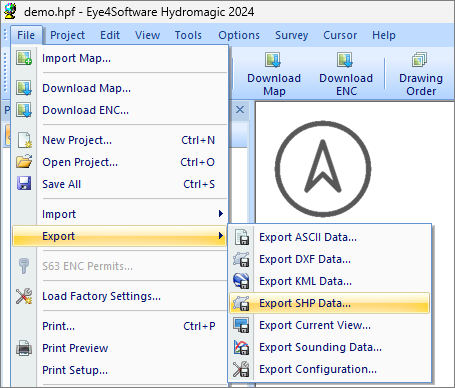This screenshot has height=388, width=455.
Task: Select New Project... menu entry
Action: [x=119, y=140]
